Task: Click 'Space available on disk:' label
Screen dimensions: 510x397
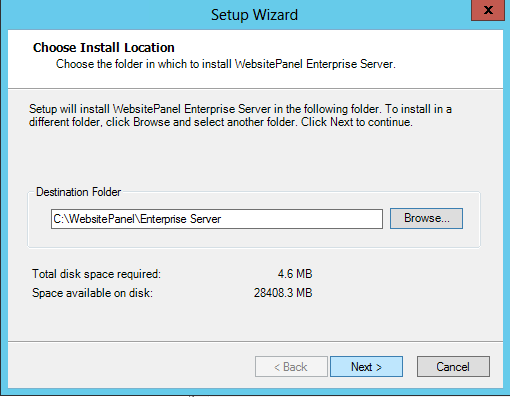Action: point(92,293)
